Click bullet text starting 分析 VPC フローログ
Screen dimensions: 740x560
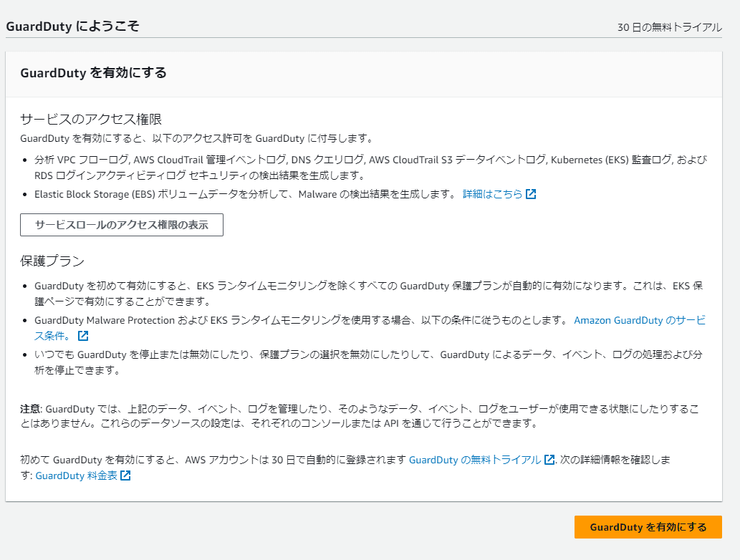tap(370, 168)
